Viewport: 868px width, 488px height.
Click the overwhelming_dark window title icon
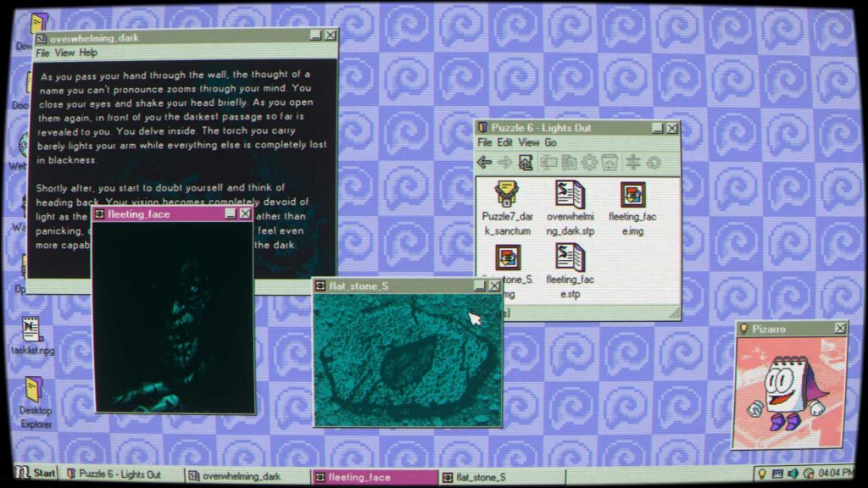point(42,38)
